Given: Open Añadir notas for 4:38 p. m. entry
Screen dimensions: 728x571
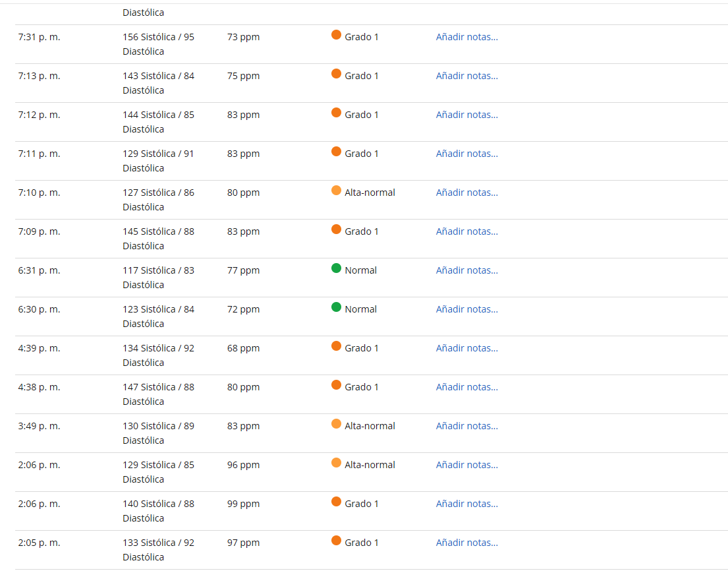Looking at the screenshot, I should point(466,387).
